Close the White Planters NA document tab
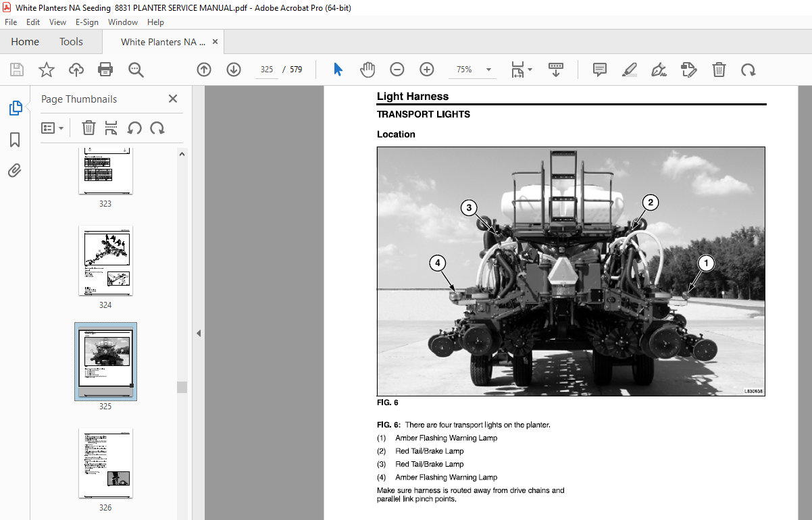Screen dimensions: 812x520 (x=216, y=42)
